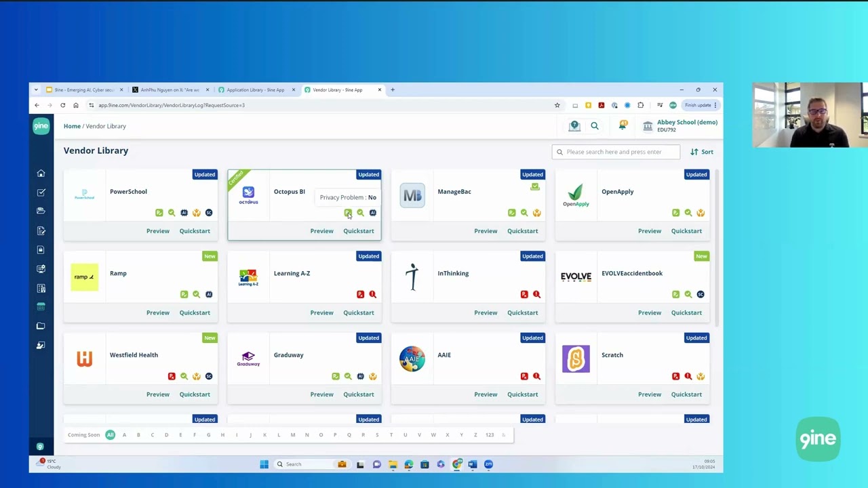The width and height of the screenshot is (868, 488).
Task: Open Quickstart for Westfield Health
Action: 195,394
